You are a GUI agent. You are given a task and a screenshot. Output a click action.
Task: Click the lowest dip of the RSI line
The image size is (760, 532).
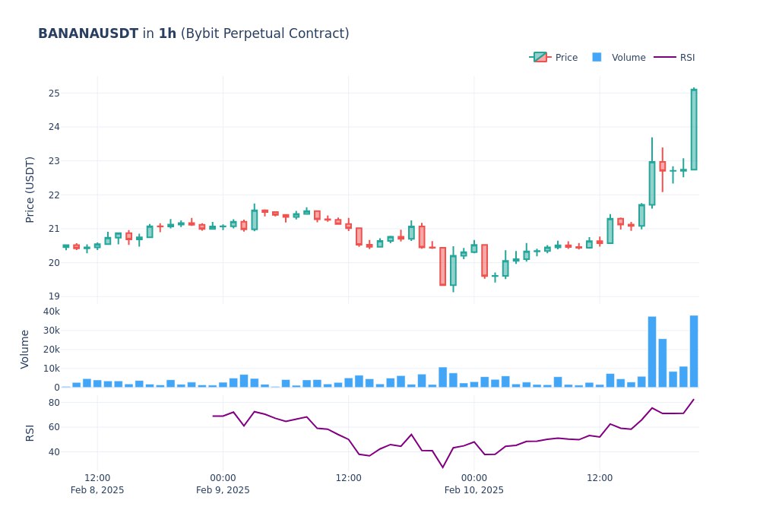tap(442, 467)
